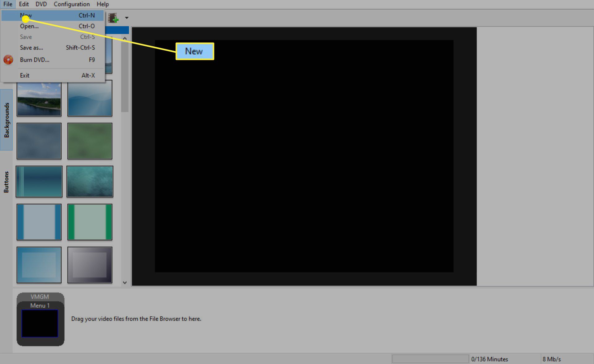Expand the toolbar dropdown arrow
Screen dimensions: 594x364
pos(127,17)
